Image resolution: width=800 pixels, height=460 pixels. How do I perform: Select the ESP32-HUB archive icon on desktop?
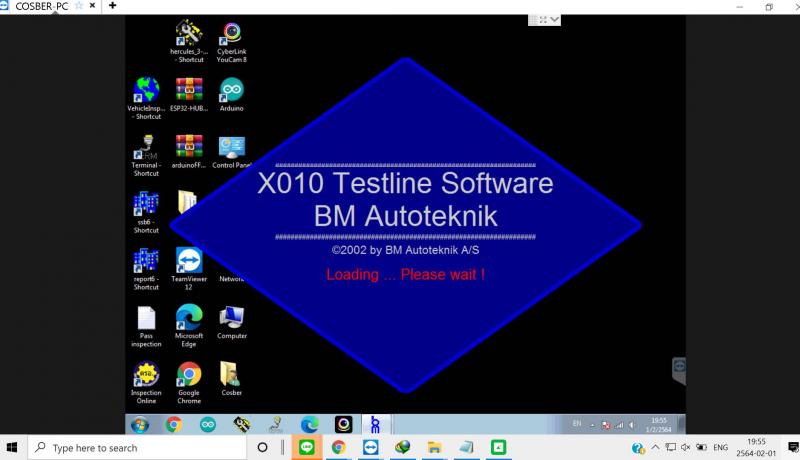(x=189, y=94)
